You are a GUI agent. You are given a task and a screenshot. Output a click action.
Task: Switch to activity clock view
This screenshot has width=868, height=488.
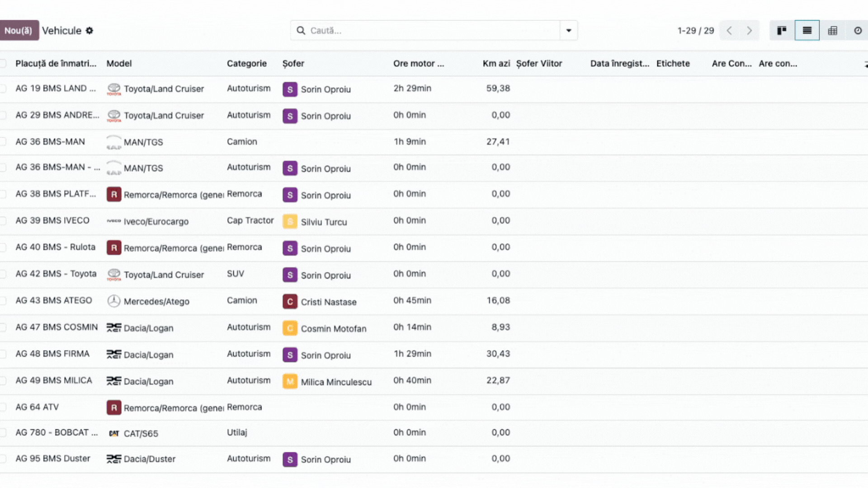point(858,31)
